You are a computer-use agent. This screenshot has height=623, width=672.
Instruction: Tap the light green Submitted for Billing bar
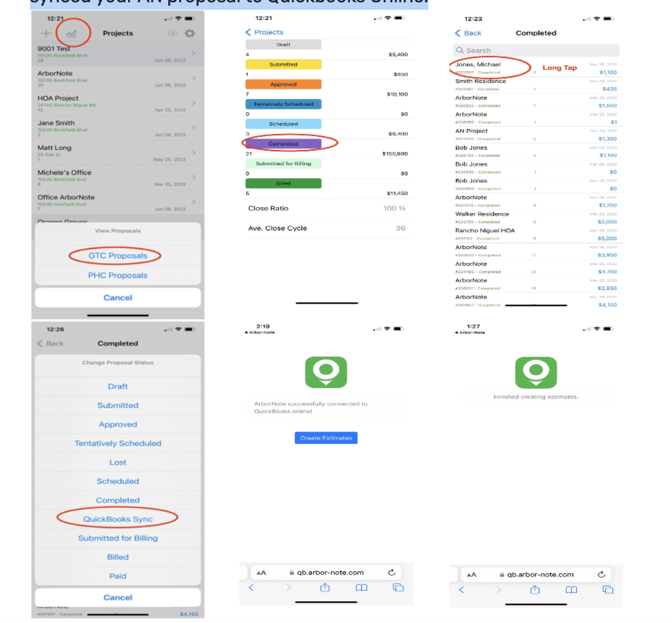[x=283, y=163]
